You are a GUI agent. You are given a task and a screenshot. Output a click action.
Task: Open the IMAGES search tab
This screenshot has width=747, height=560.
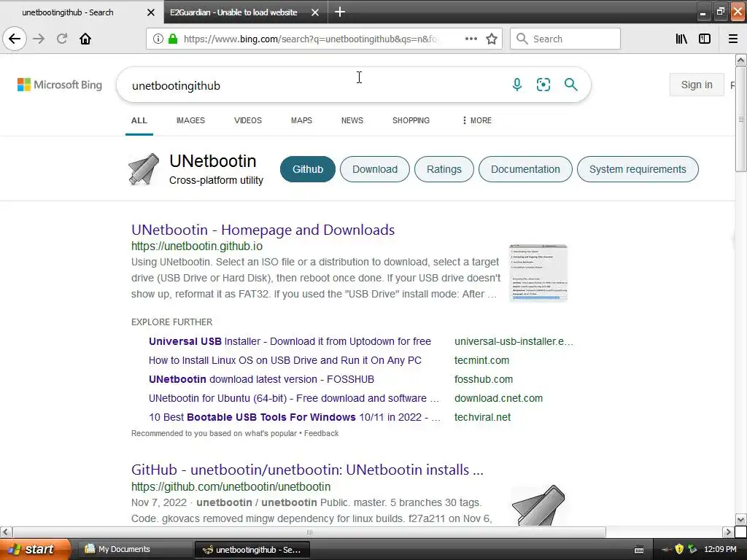pyautogui.click(x=190, y=120)
